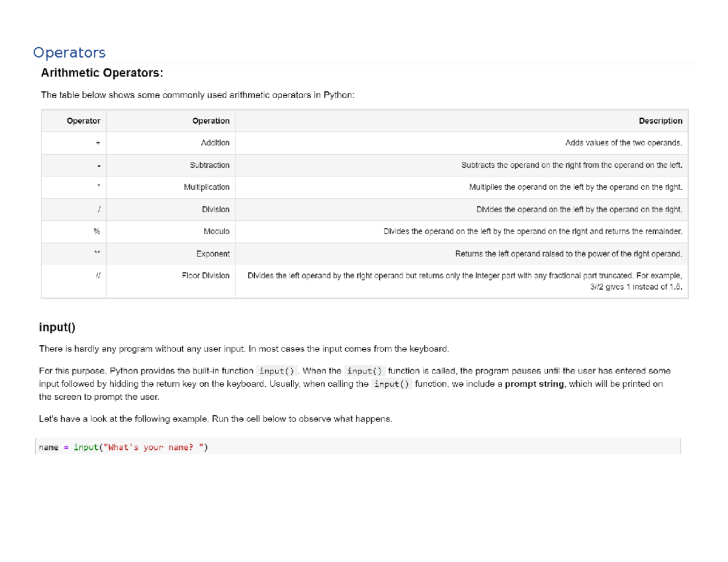Screen dimensions: 728x562
Task: Click into the name = input code cell
Action: coord(358,447)
